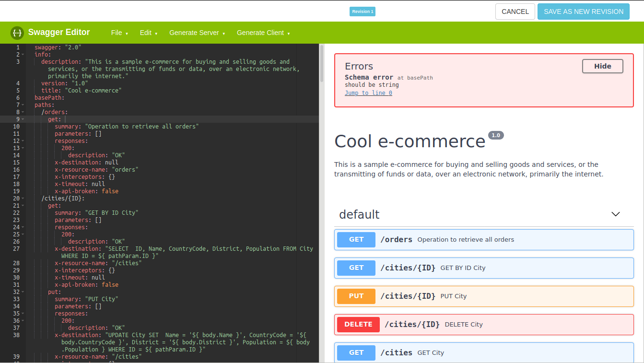644x363 pixels.
Task: Click SAVE AS NEW REVISION
Action: [583, 11]
